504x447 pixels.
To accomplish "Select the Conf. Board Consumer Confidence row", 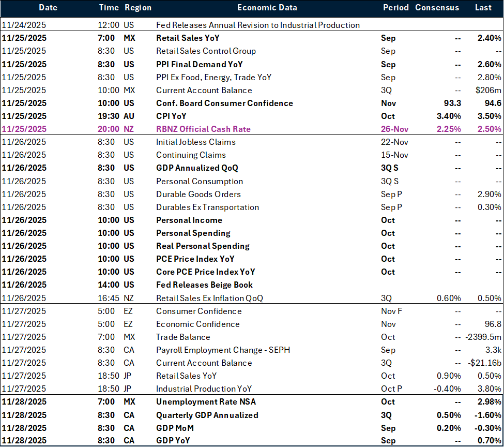I will (x=224, y=103).
